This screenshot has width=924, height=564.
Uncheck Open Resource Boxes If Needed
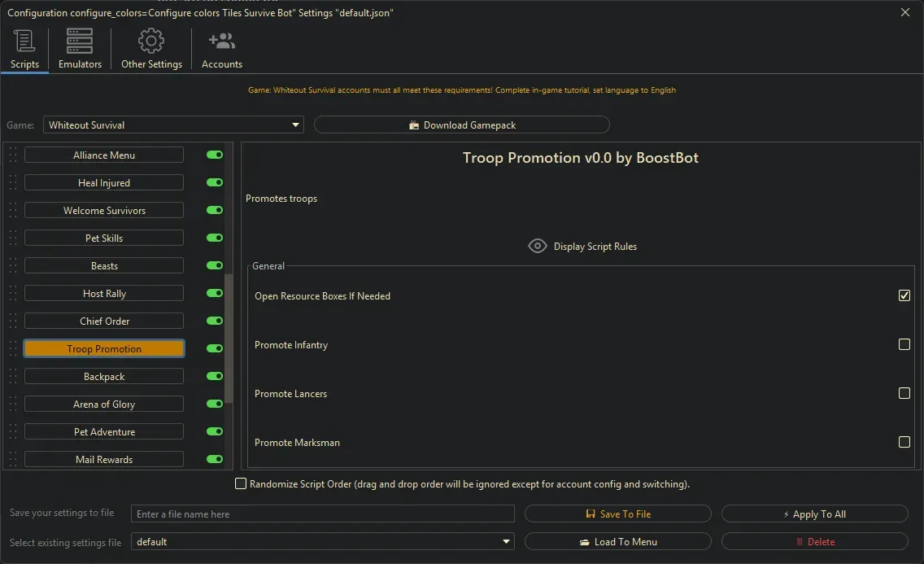[904, 295]
